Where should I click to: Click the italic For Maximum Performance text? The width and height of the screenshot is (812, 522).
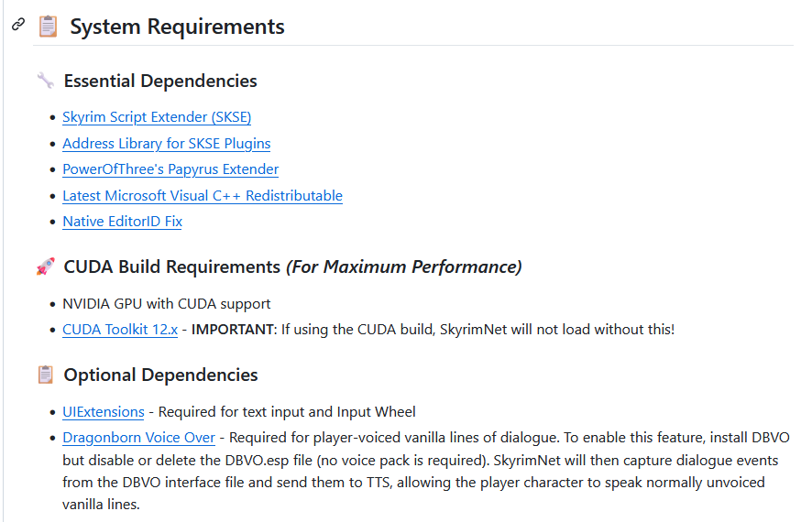[x=404, y=266]
